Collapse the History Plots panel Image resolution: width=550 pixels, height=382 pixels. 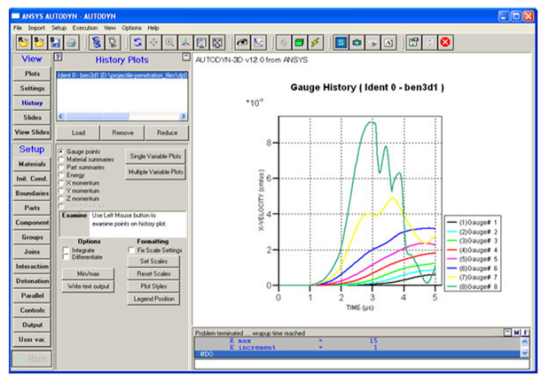click(186, 56)
